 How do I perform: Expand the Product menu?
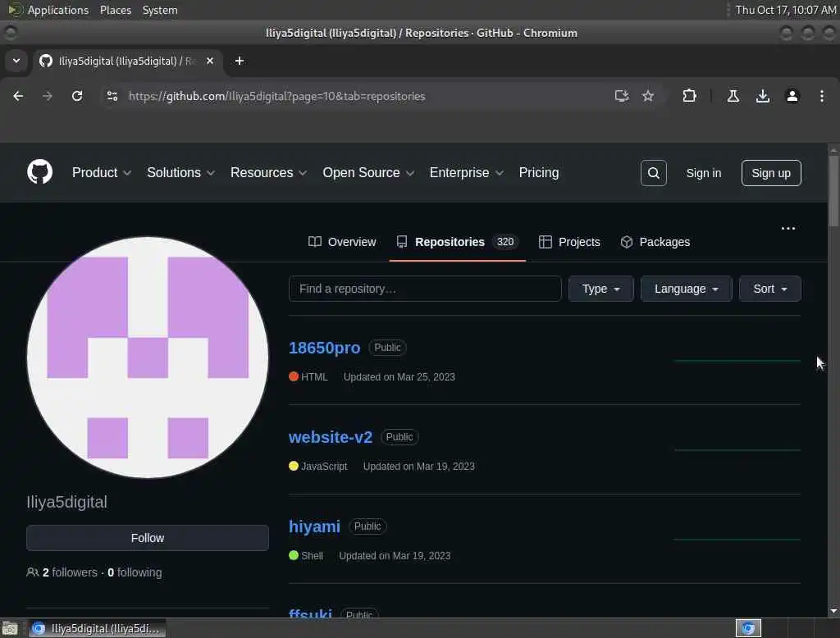(x=101, y=172)
